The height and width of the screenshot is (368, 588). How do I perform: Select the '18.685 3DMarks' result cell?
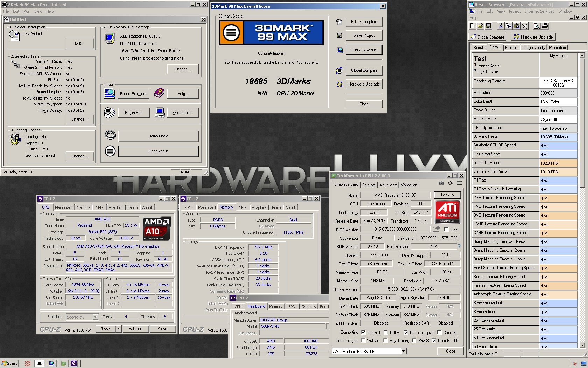tap(559, 137)
